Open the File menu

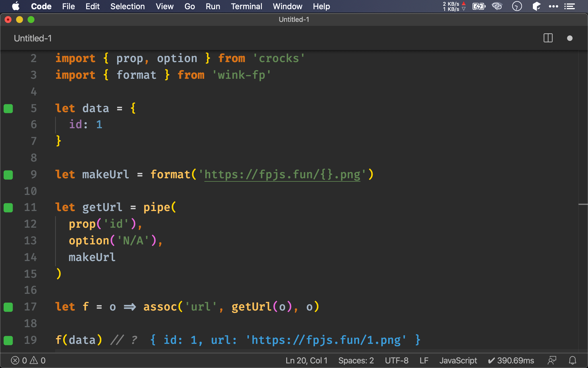[x=68, y=6]
